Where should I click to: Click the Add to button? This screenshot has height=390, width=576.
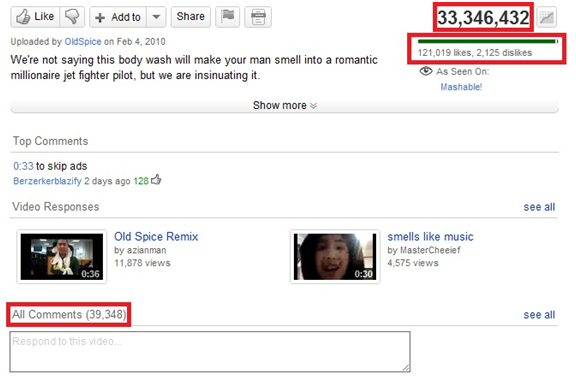click(x=118, y=17)
